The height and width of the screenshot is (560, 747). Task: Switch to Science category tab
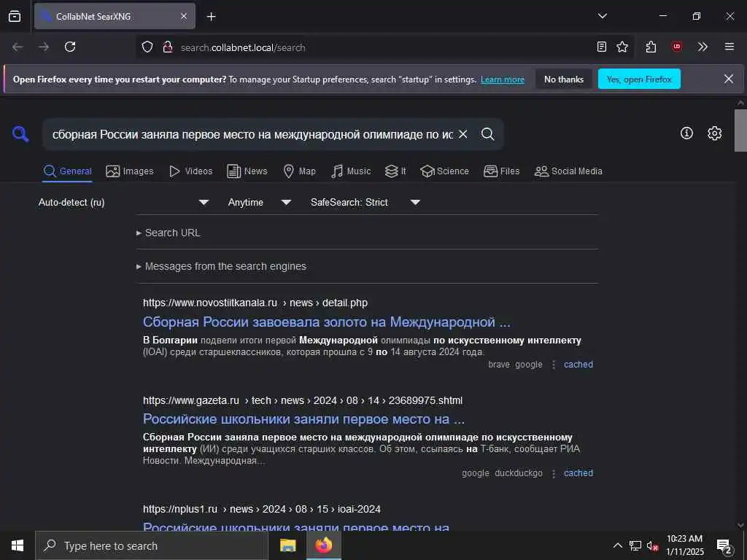pyautogui.click(x=444, y=171)
